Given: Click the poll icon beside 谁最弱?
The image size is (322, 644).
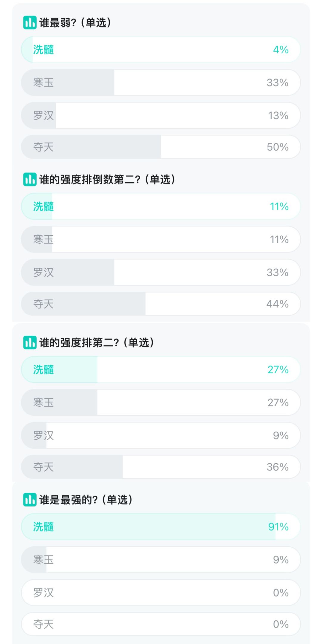Looking at the screenshot, I should click(30, 23).
